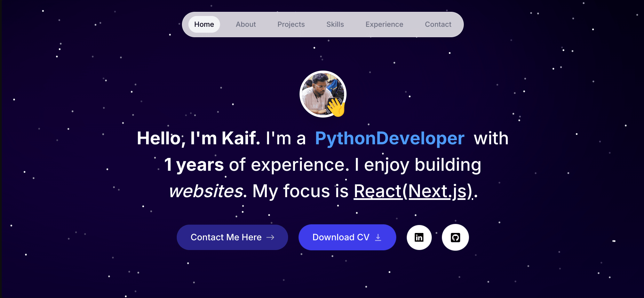The image size is (644, 298).
Task: Click the "Hello, I'm Kaif." heading text
Action: pyautogui.click(x=198, y=138)
